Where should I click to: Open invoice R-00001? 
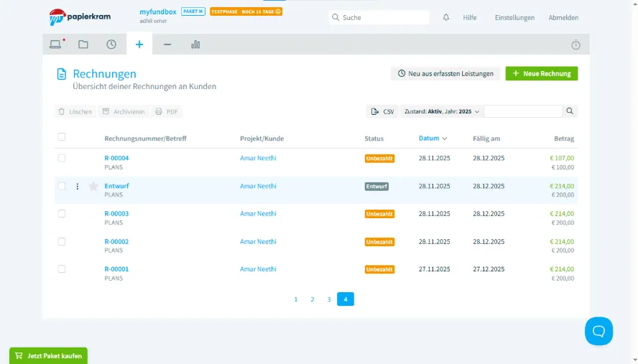click(x=116, y=269)
